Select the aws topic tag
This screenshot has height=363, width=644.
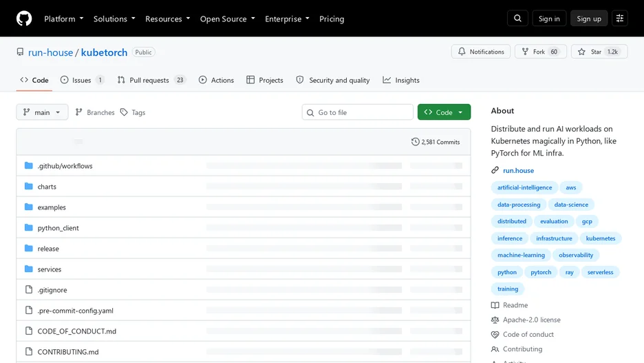pyautogui.click(x=571, y=187)
